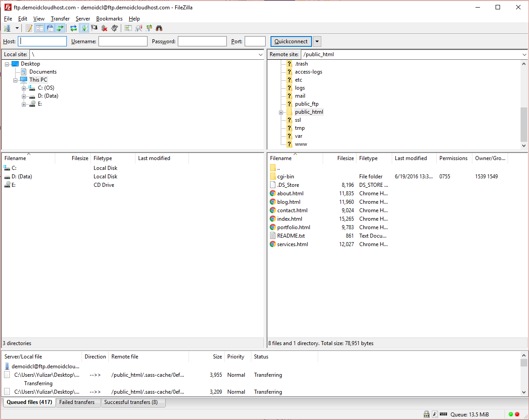
Task: Open the Site Manager
Action: tap(7, 28)
